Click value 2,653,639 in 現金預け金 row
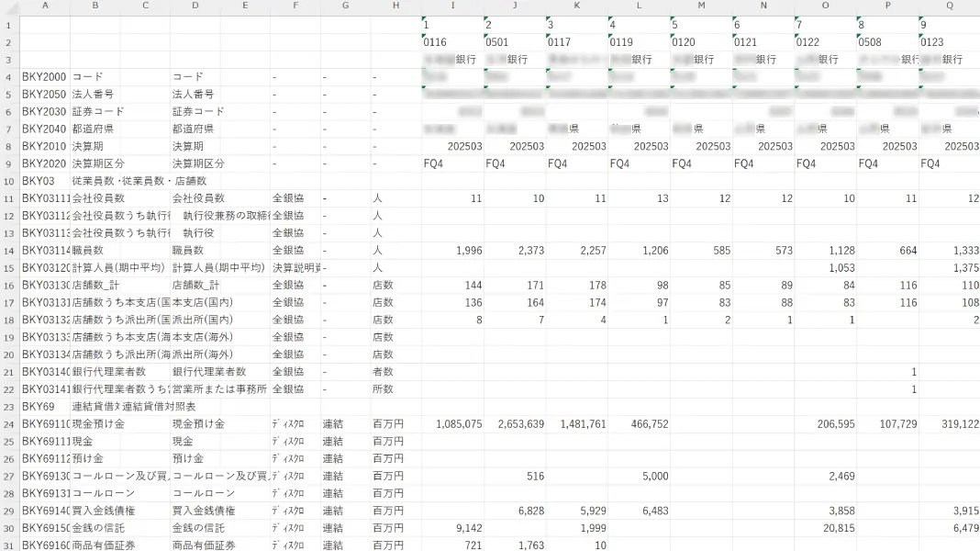This screenshot has height=551, width=980. pos(520,424)
